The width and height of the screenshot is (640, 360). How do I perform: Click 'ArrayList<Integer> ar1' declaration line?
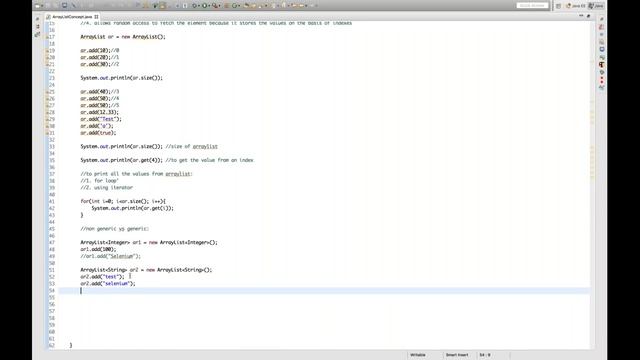[149, 242]
